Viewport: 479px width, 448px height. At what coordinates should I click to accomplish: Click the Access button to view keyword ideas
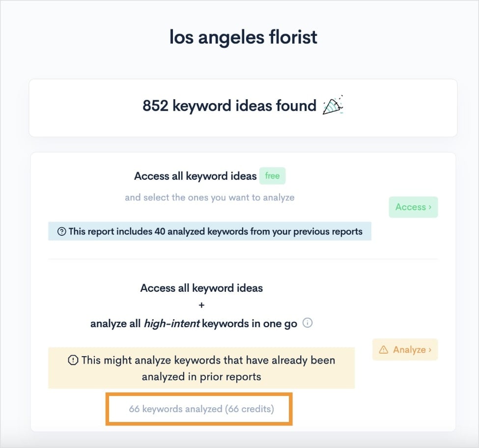(x=413, y=207)
